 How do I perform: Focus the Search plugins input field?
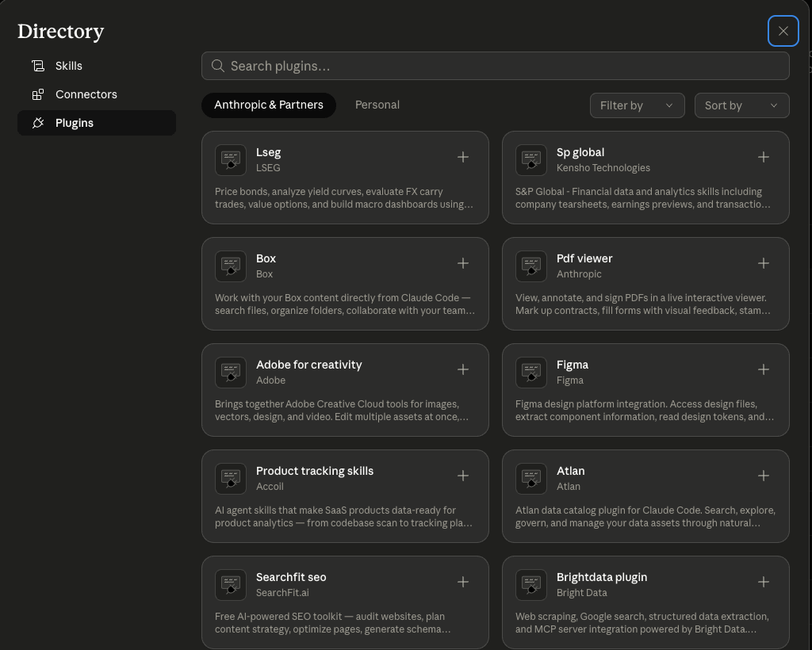click(495, 66)
